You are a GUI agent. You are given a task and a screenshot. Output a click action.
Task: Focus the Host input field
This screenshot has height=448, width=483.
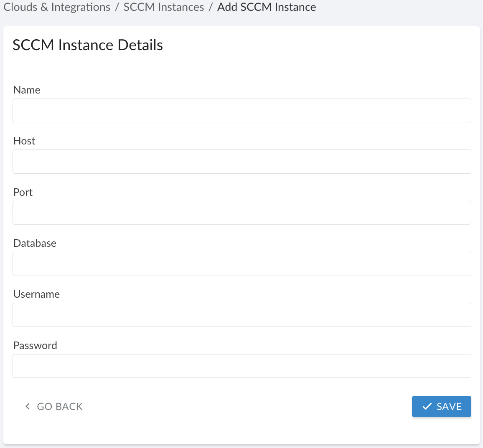[241, 161]
